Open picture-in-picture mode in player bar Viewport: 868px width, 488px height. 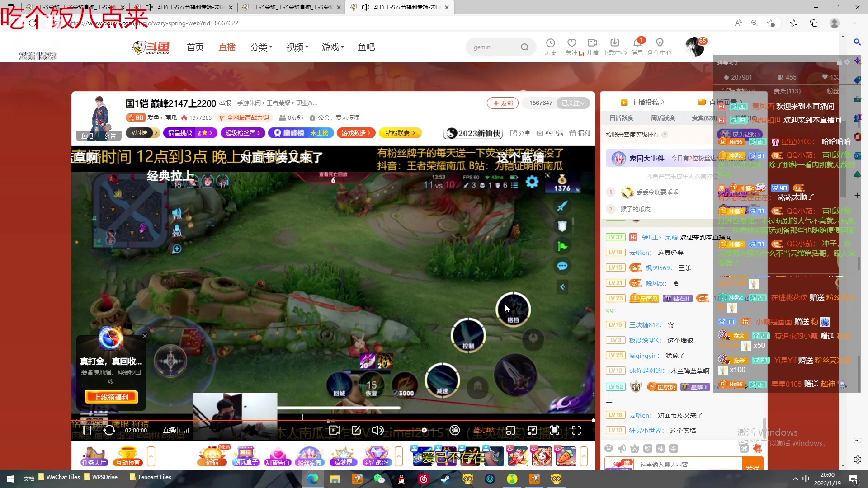[511, 430]
